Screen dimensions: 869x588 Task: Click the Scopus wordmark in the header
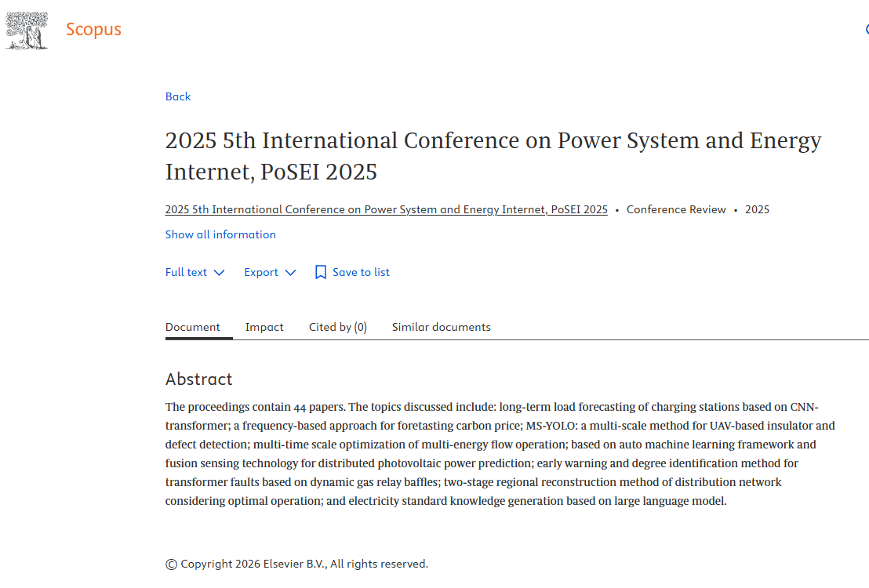(93, 30)
